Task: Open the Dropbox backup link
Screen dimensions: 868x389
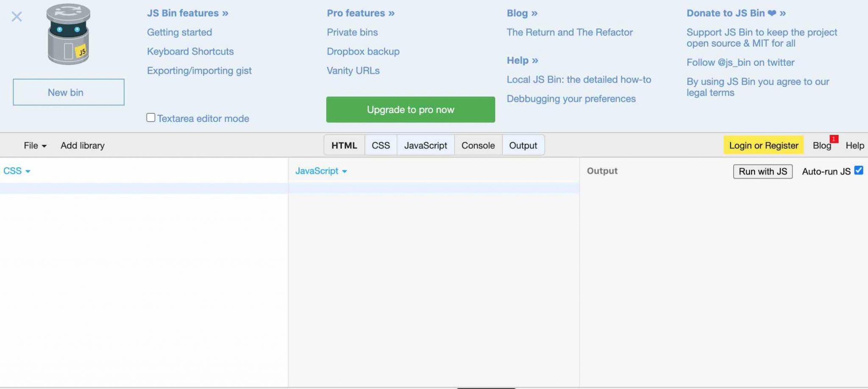Action: [x=363, y=51]
